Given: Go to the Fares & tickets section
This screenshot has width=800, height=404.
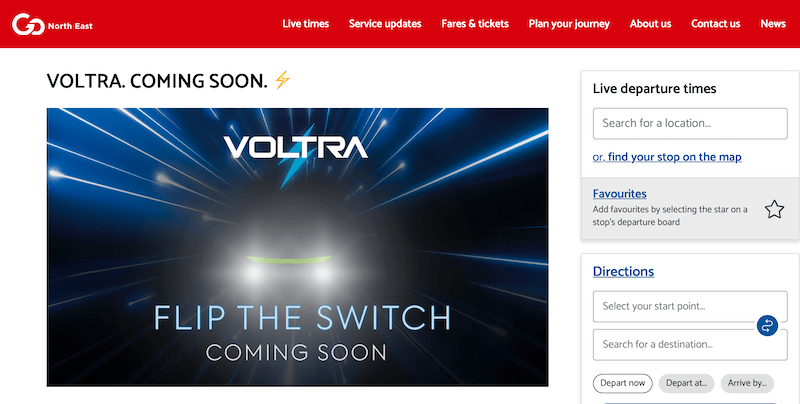Looking at the screenshot, I should pyautogui.click(x=475, y=24).
